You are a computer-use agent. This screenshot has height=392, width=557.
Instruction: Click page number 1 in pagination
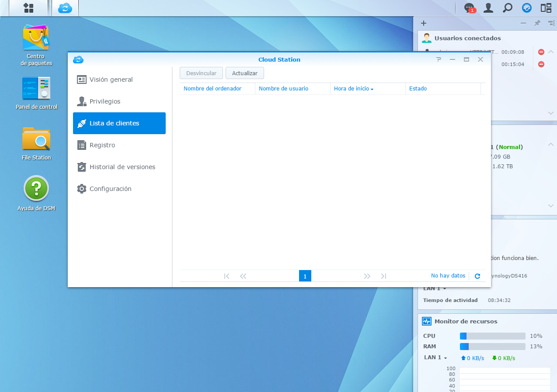[305, 276]
